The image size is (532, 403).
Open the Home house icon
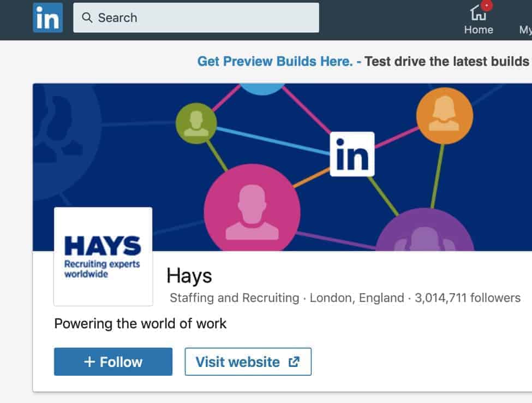pos(478,13)
